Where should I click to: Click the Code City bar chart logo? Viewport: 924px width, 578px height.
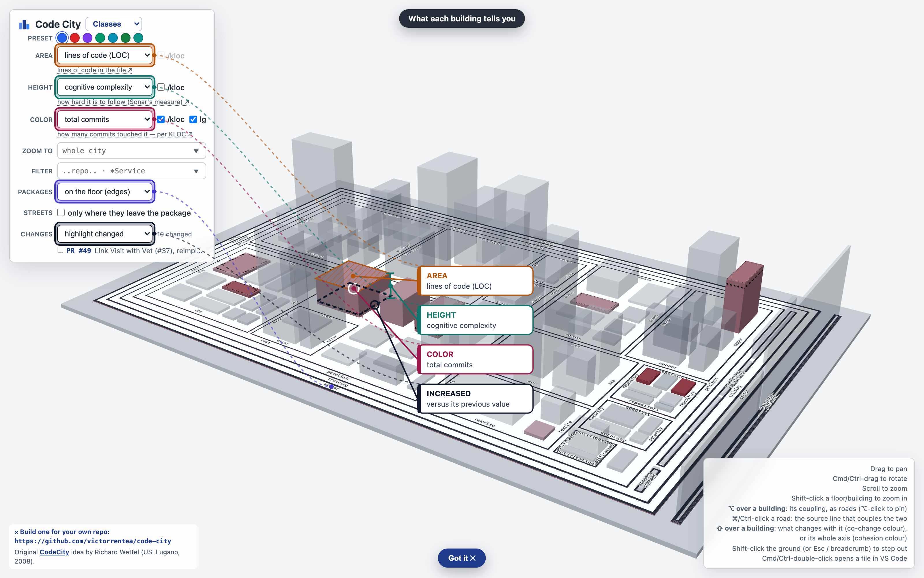pos(24,25)
